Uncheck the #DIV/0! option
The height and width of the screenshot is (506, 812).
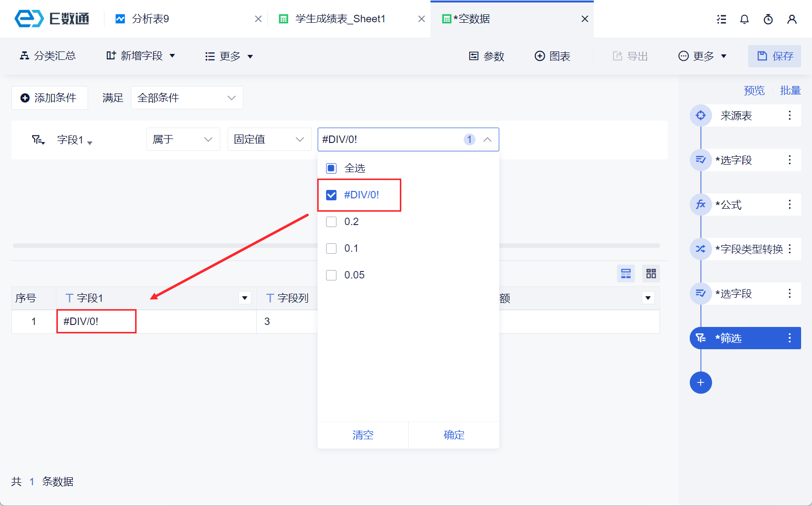point(332,195)
